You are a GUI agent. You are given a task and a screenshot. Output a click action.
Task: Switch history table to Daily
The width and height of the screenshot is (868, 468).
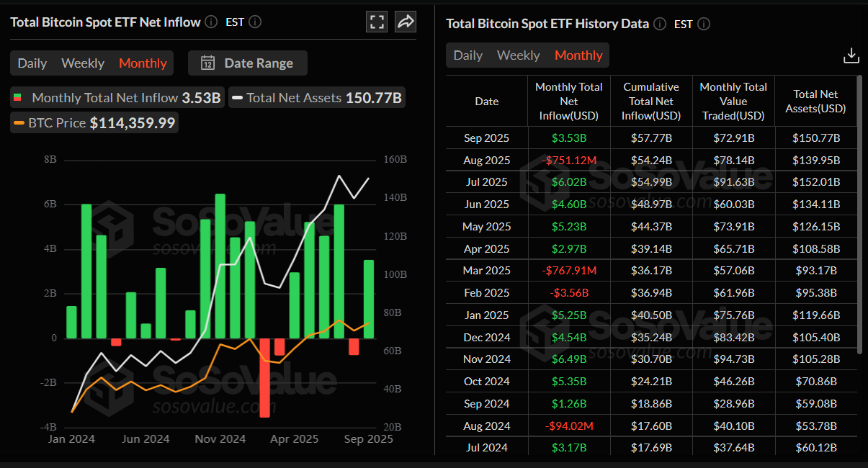click(x=467, y=55)
